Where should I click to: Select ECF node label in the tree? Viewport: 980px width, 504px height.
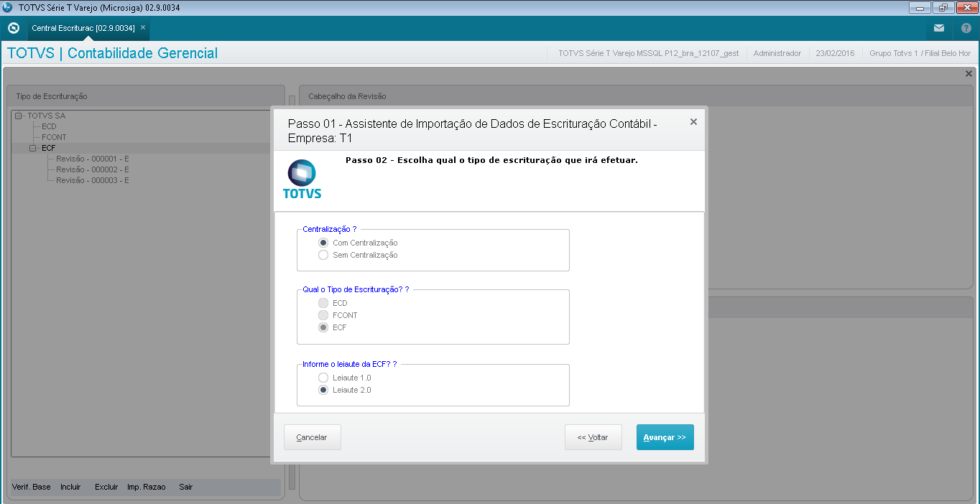pos(48,148)
